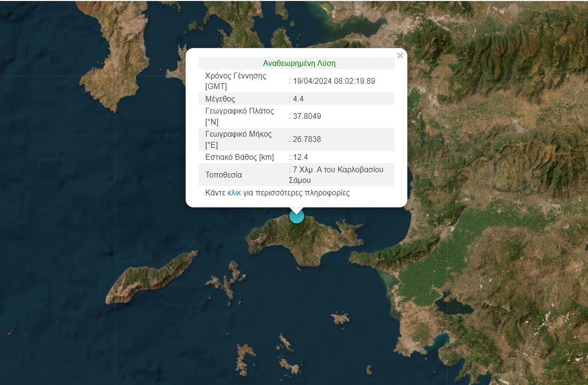Click the "Εστιακό Βάθος [km]" label
This screenshot has height=385, width=588.
click(239, 157)
